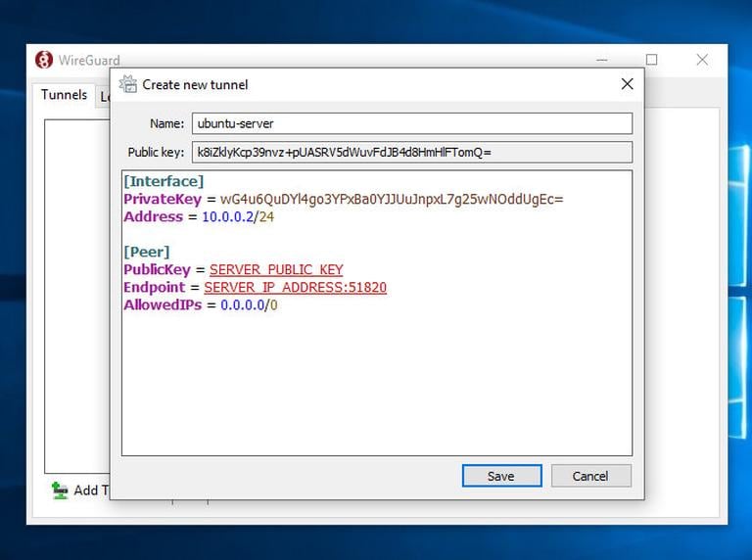752x560 pixels.
Task: Click the AllowedIPs value 0.0.0.0/0
Action: (x=249, y=304)
